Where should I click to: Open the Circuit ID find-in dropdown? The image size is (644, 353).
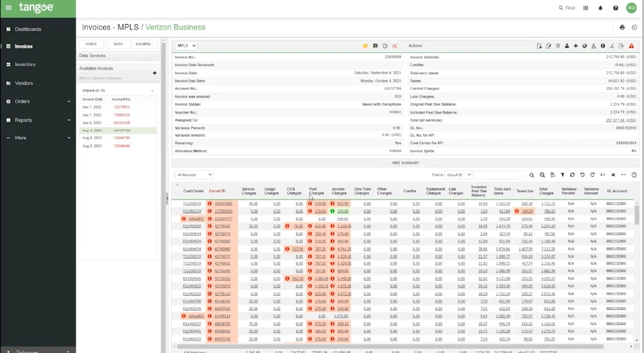click(458, 175)
